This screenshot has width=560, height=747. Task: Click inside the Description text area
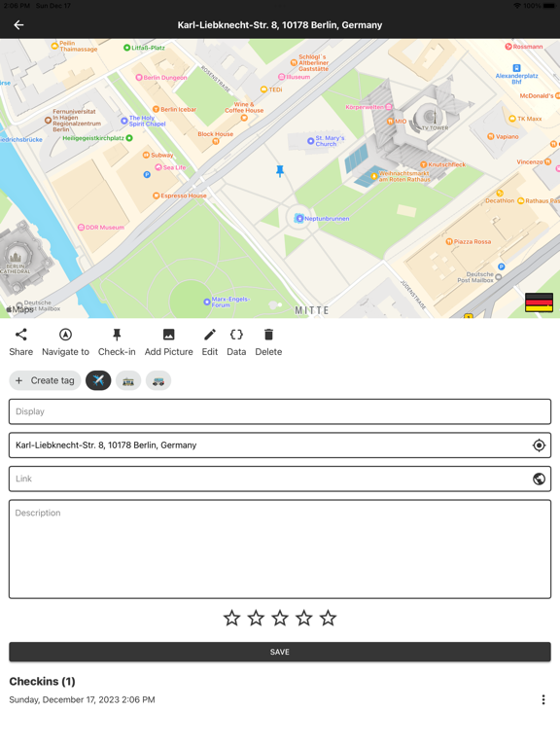(280, 549)
